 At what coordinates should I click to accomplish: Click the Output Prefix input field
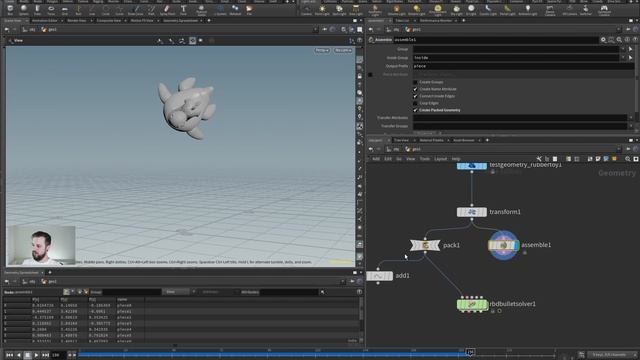pyautogui.click(x=523, y=66)
